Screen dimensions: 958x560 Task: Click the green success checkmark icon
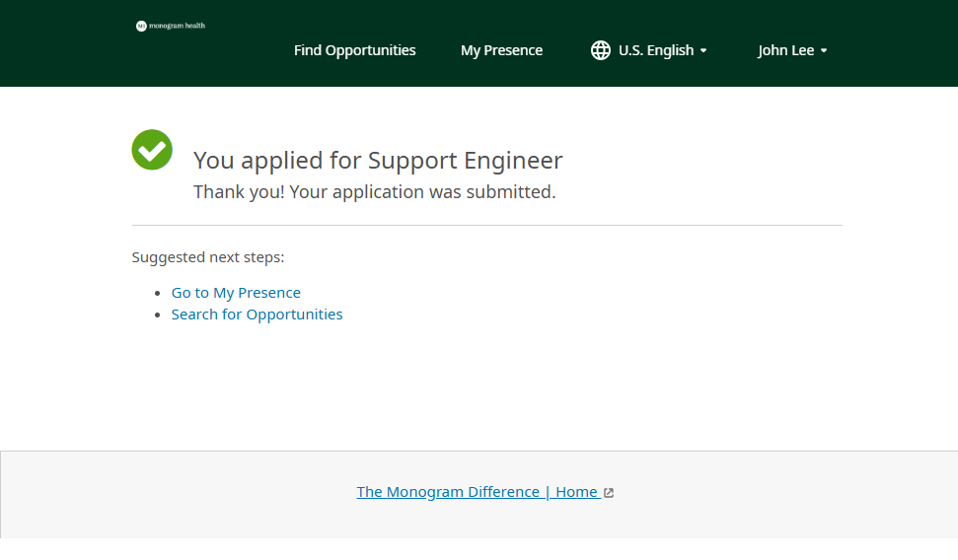point(152,150)
